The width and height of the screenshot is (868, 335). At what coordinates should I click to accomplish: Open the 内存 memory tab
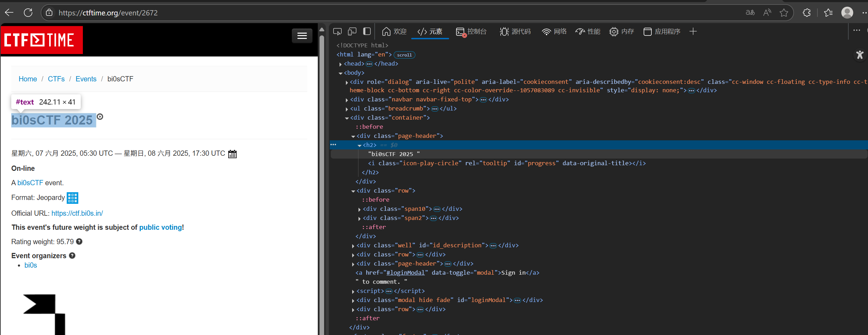[x=622, y=32]
